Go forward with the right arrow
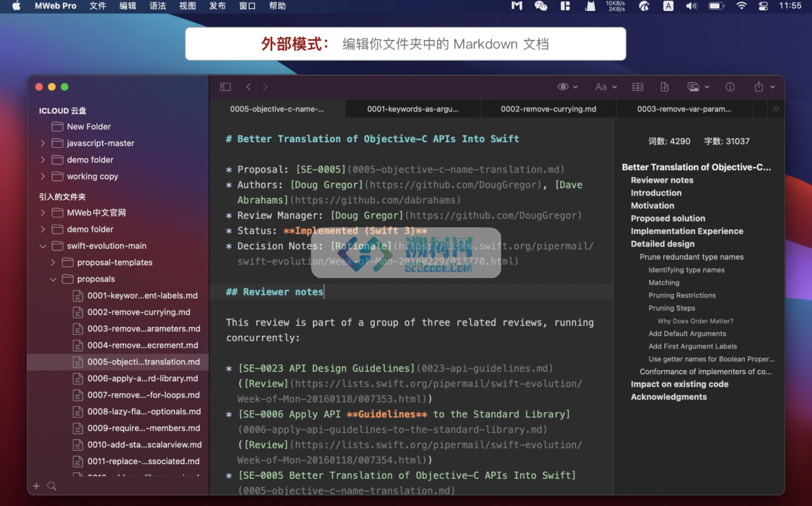Image resolution: width=812 pixels, height=506 pixels. click(265, 87)
